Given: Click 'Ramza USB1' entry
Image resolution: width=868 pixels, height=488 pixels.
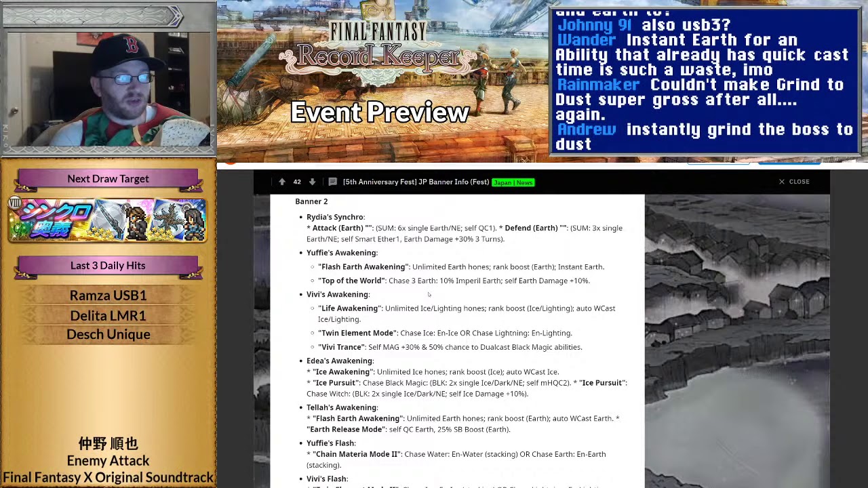Looking at the screenshot, I should (x=108, y=296).
